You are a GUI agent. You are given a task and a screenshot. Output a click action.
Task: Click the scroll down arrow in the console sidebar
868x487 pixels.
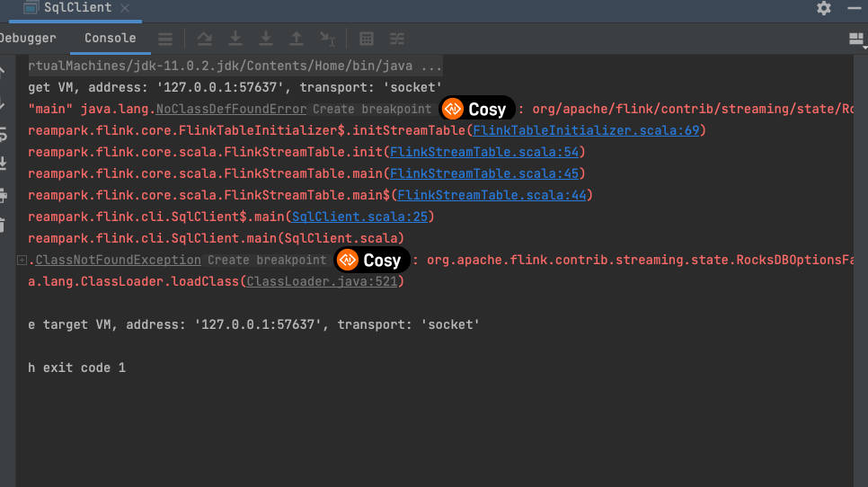[3, 103]
